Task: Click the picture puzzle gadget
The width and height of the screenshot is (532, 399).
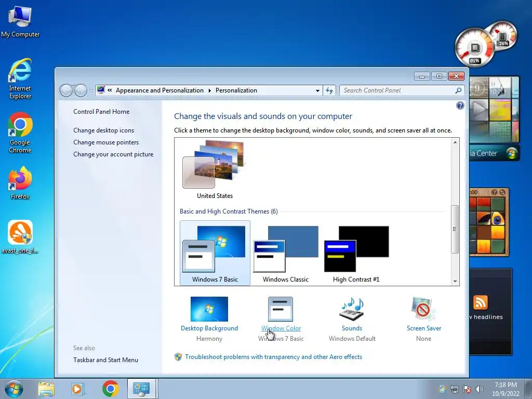Action: pyautogui.click(x=489, y=222)
